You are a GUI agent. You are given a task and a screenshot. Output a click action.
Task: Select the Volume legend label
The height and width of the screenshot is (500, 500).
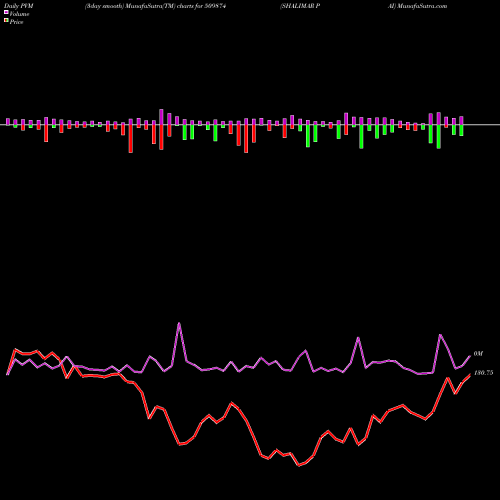click(19, 14)
